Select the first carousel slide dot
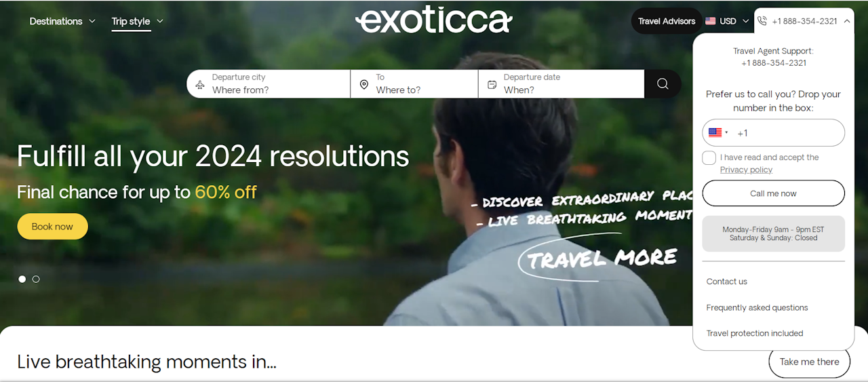868x382 pixels. tap(22, 279)
